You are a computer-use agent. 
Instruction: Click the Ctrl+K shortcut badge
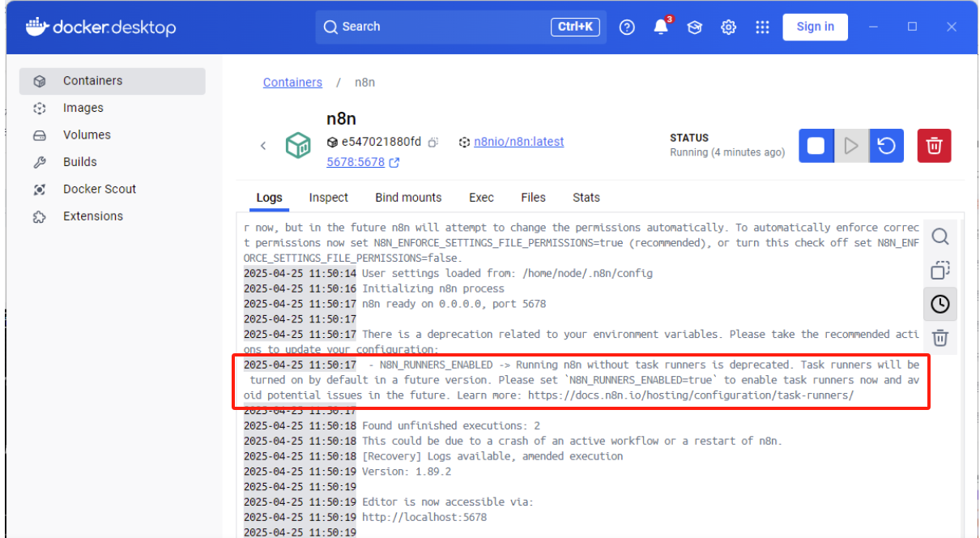click(576, 27)
